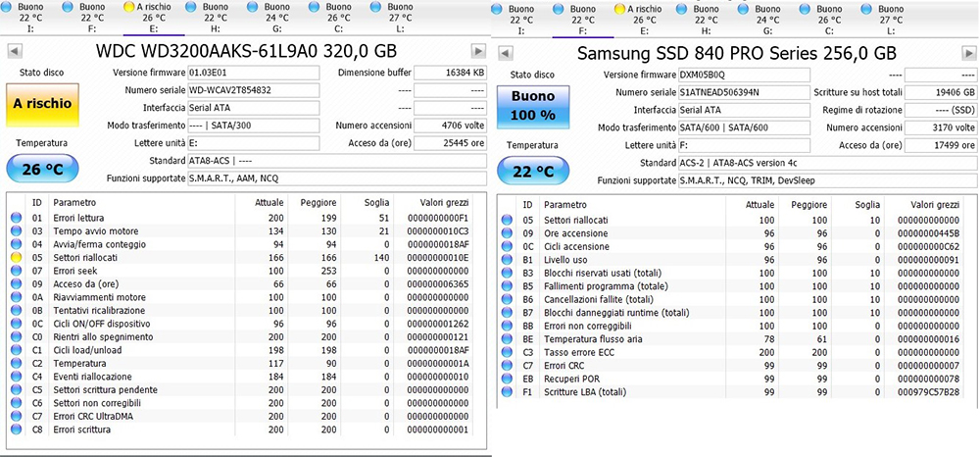This screenshot has width=980, height=457.
Task: Click status orb beside Settori non corregibili
Action: coord(16,403)
